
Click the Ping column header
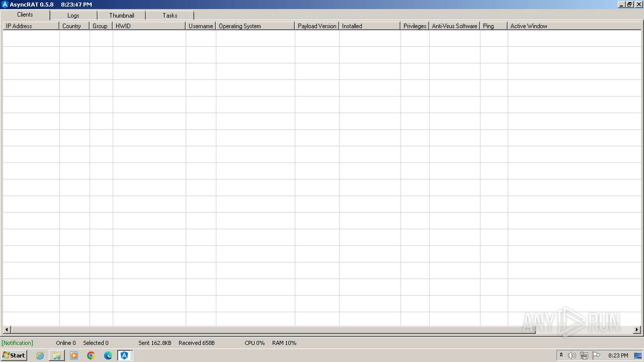(494, 26)
